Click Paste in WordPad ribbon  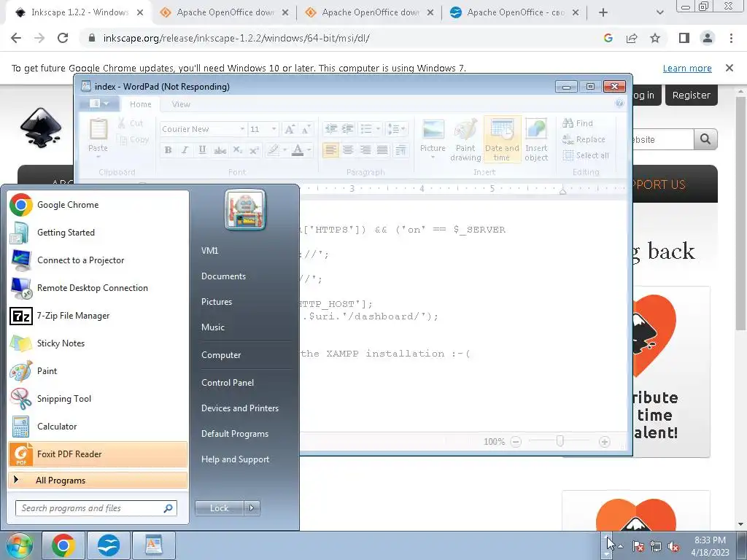pyautogui.click(x=98, y=136)
